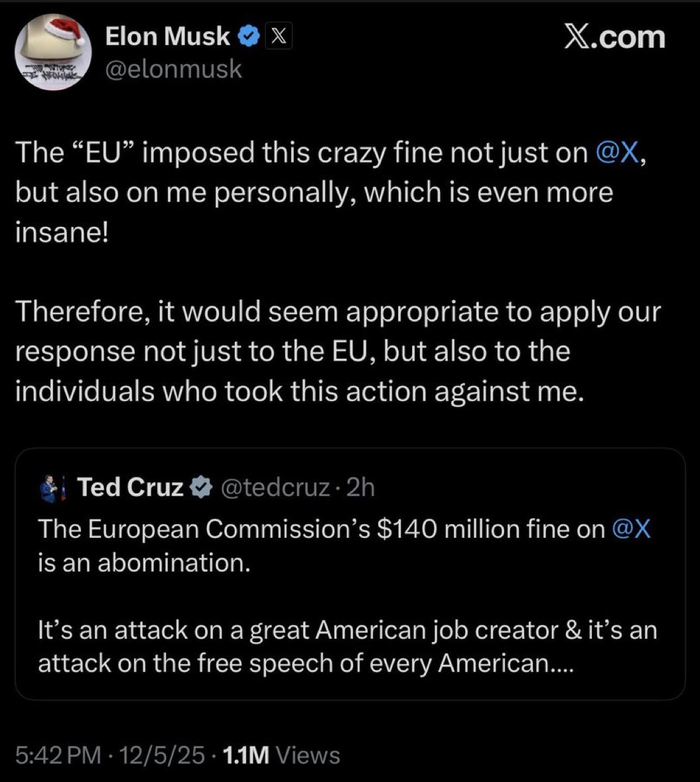Click the blue verified badge beside Elon Musk

249,37
